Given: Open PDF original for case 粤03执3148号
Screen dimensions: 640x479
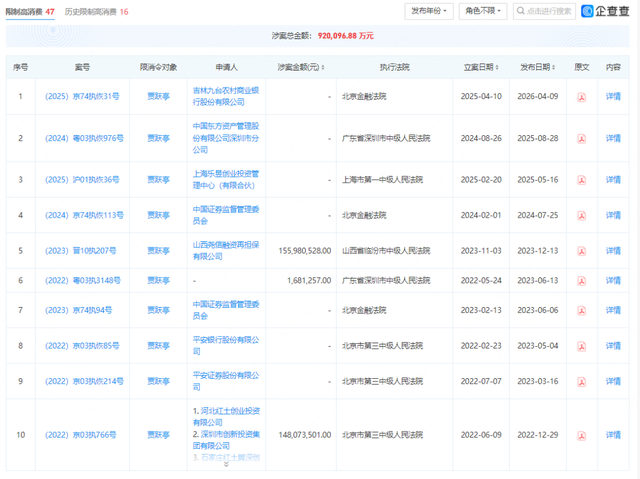Looking at the screenshot, I should [x=582, y=281].
